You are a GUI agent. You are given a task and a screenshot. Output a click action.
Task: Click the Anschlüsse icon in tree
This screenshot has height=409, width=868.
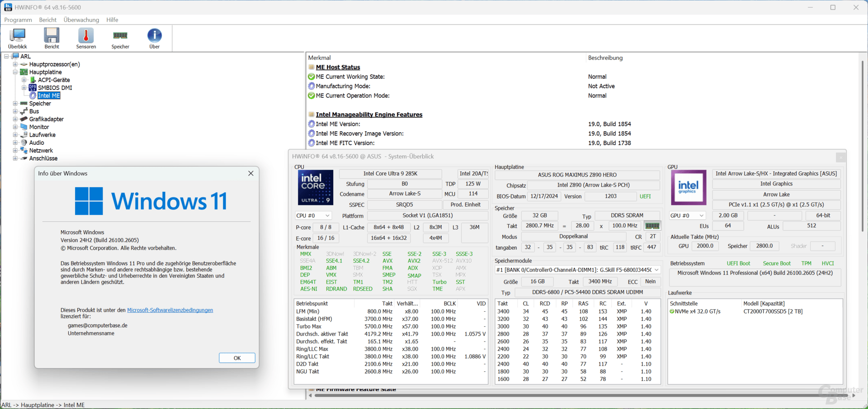(x=24, y=158)
